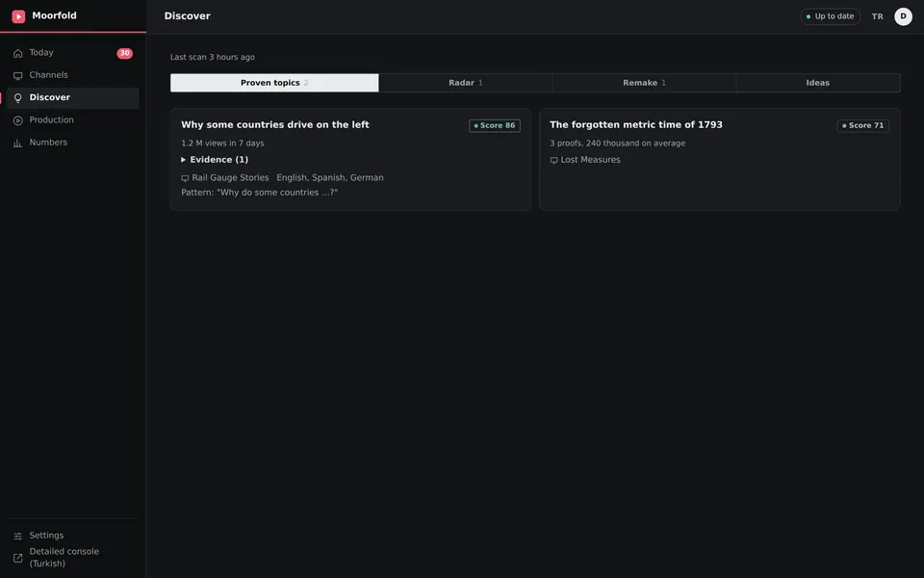Switch language via TR button
Image resolution: width=924 pixels, height=578 pixels.
pos(877,16)
